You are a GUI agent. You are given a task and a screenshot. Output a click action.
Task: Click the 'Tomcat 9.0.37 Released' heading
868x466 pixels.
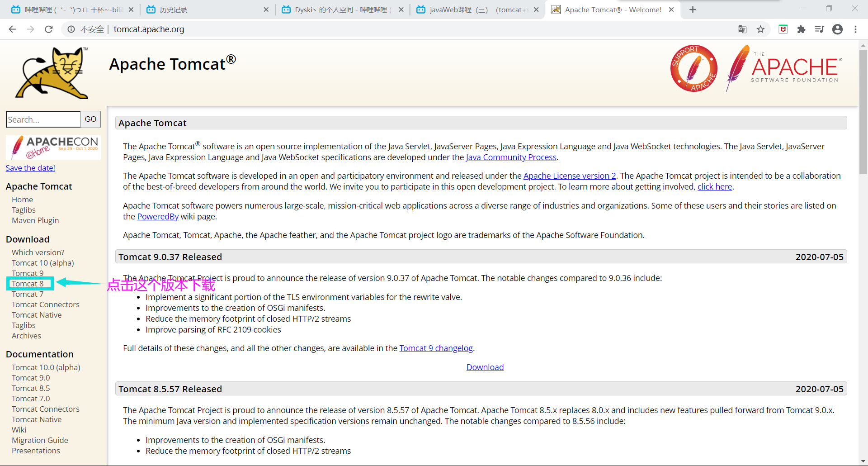click(170, 257)
